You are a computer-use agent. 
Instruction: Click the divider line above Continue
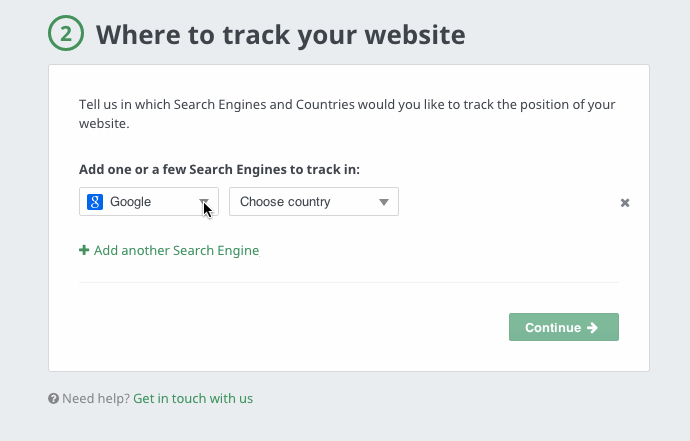[349, 283]
